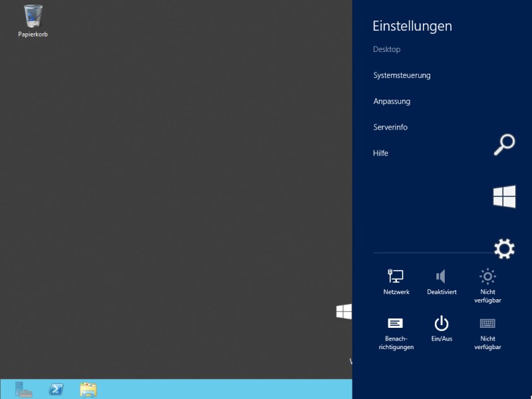
Task: Open the Papierkorb recycle bin icon
Action: coord(33,21)
